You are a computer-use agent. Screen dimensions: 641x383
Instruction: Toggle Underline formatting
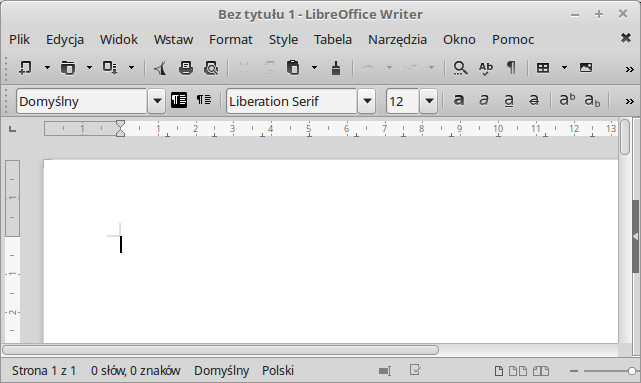tap(509, 101)
